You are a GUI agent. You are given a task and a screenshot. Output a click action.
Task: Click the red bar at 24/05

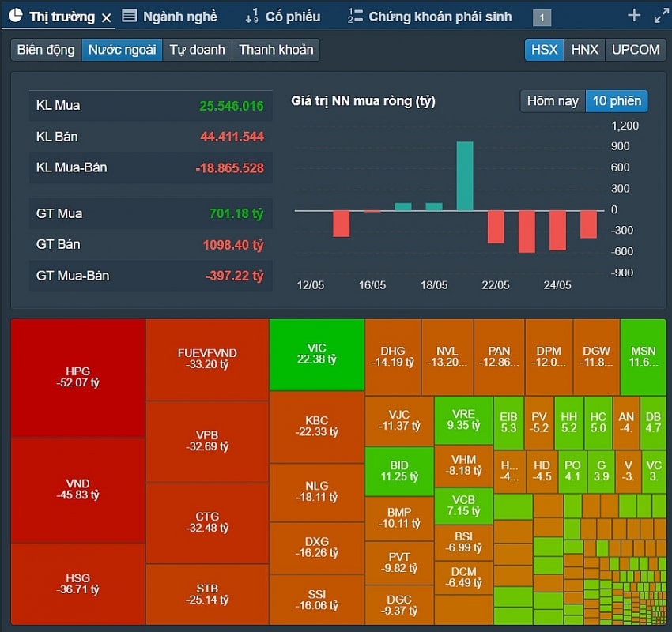tap(557, 231)
